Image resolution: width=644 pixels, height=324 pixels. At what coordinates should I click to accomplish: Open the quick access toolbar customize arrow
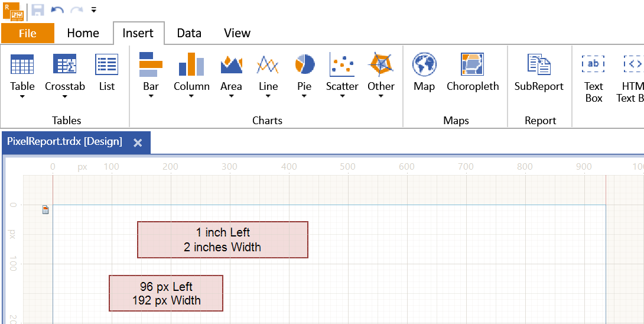[93, 10]
